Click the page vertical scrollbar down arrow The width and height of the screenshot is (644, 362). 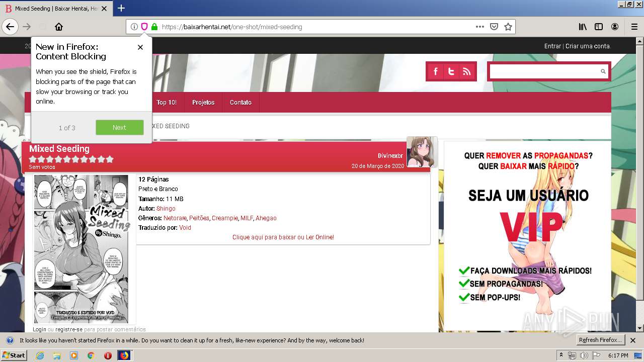pos(640,328)
